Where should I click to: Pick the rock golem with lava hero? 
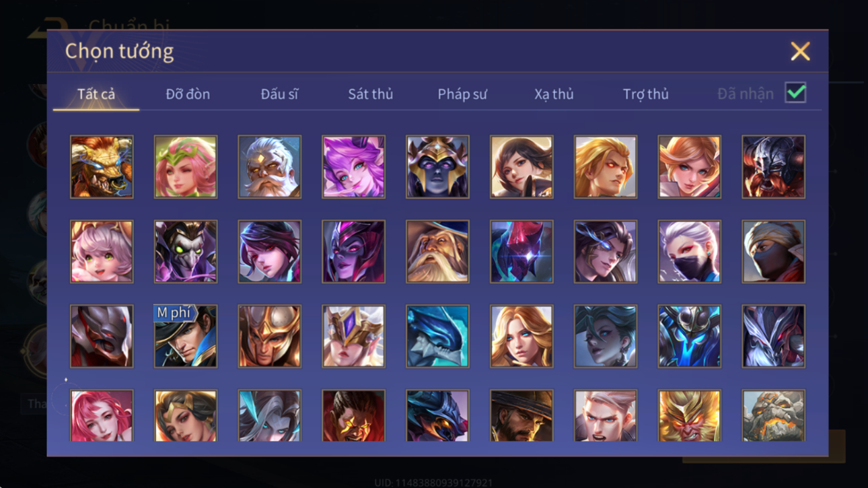point(773,415)
